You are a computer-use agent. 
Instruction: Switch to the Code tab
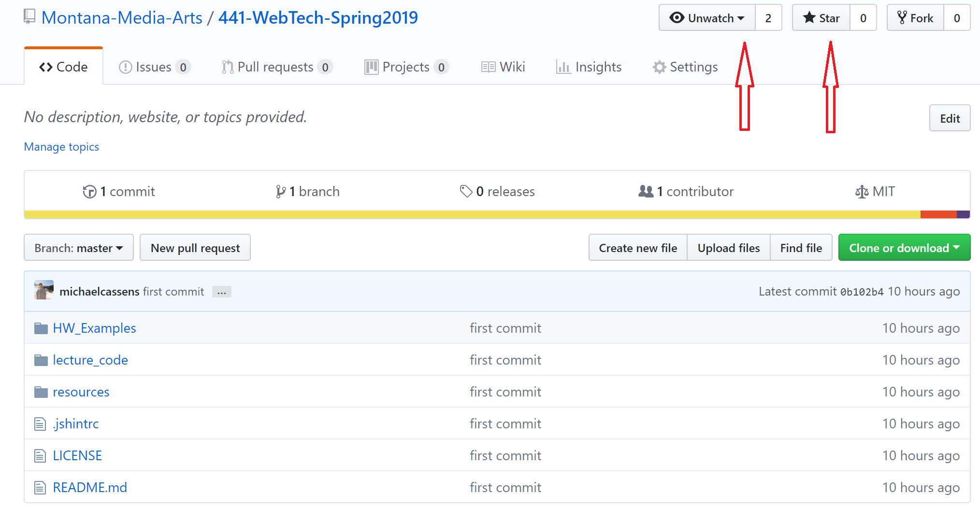tap(63, 67)
